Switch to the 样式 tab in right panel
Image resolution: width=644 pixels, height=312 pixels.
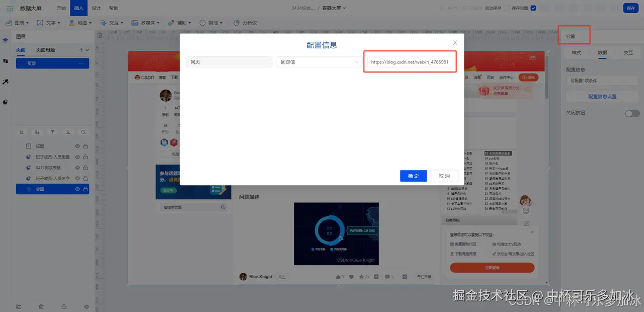pos(577,52)
